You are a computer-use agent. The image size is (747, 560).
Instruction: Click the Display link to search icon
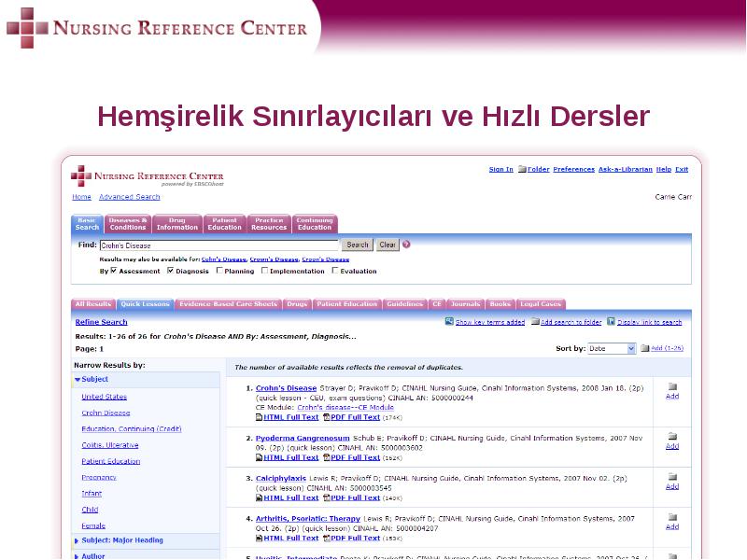[611, 321]
